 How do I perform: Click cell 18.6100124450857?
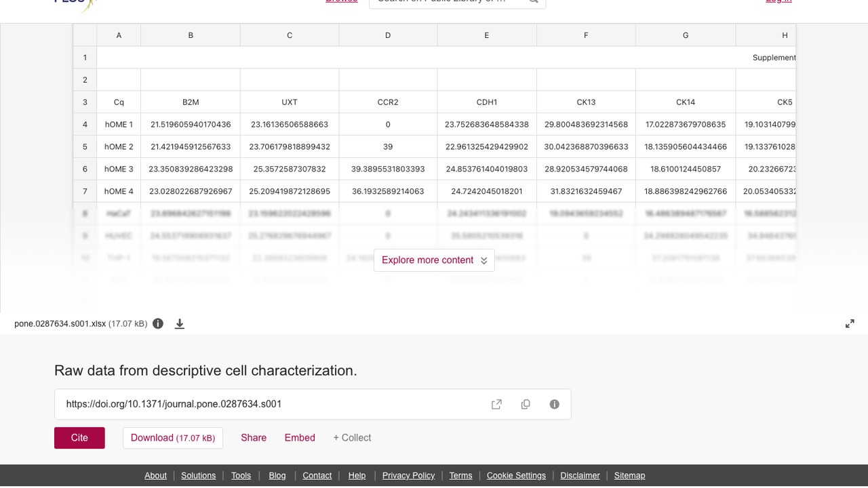click(686, 169)
